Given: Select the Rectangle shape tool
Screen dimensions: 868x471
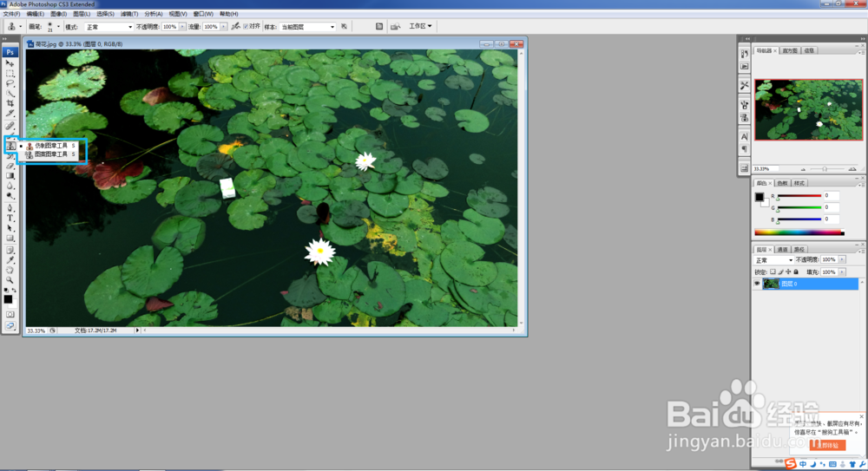Looking at the screenshot, I should (x=10, y=238).
